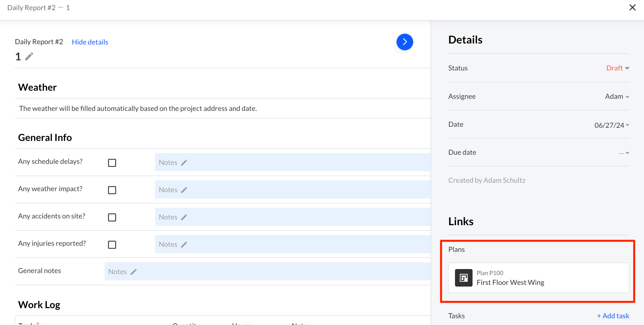Click the blue arrow navigation circle icon
This screenshot has height=325, width=644.
click(x=404, y=42)
